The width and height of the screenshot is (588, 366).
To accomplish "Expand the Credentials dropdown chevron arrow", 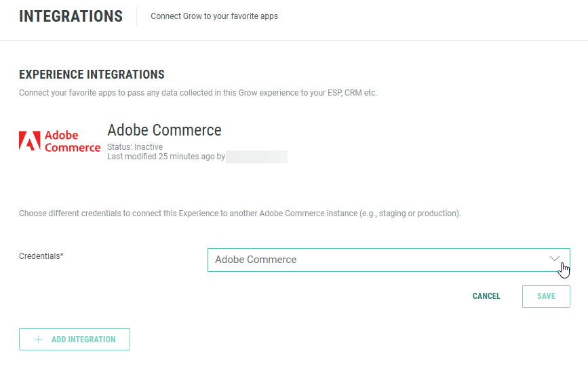I will [x=555, y=259].
